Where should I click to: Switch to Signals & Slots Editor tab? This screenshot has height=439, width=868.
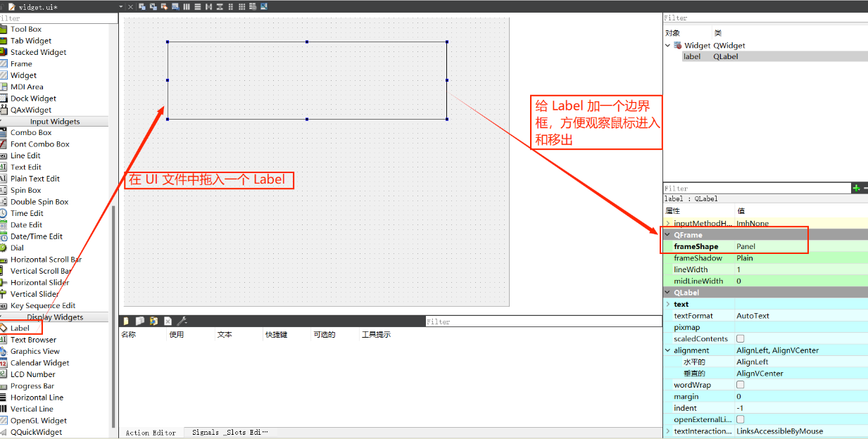pyautogui.click(x=229, y=433)
